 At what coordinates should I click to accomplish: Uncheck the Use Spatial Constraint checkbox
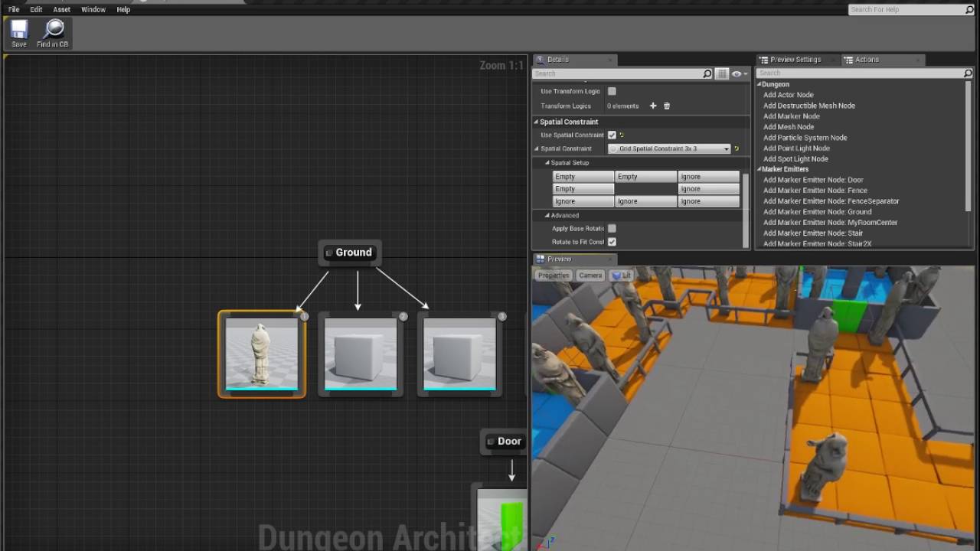[612, 135]
